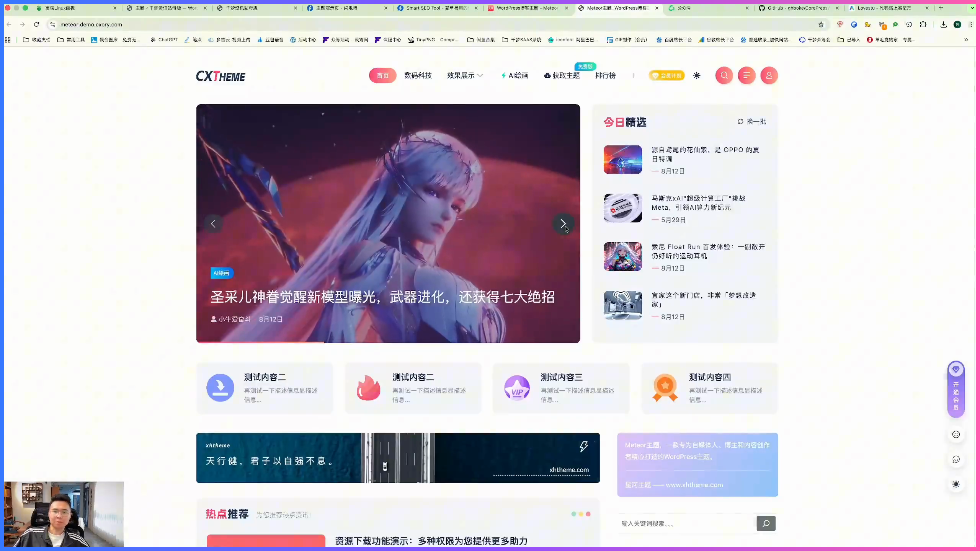This screenshot has height=551, width=980.
Task: Switch to Smart SEO Tool tab
Action: pyautogui.click(x=437, y=8)
